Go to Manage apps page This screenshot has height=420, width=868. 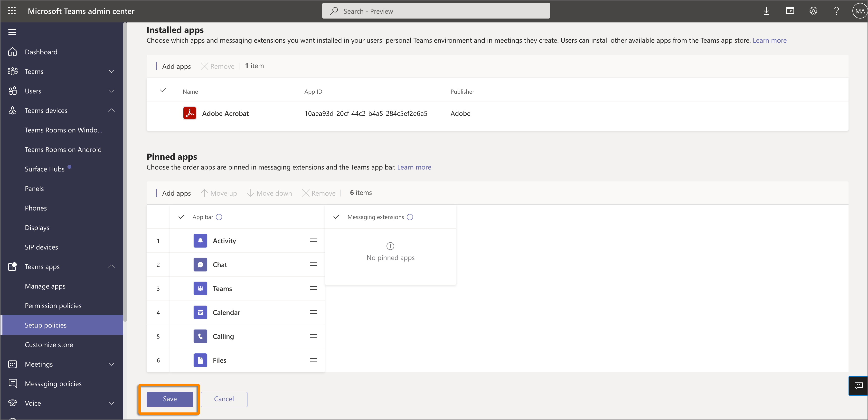[45, 286]
